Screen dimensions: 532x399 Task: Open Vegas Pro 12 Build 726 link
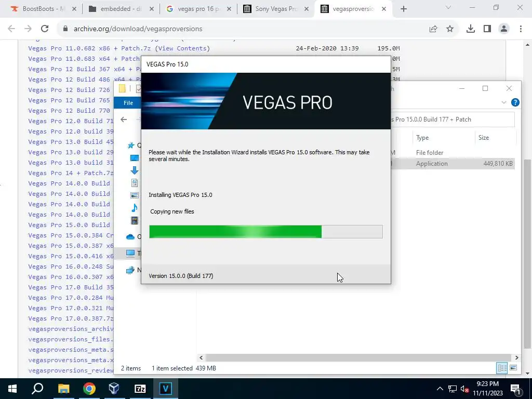click(69, 90)
